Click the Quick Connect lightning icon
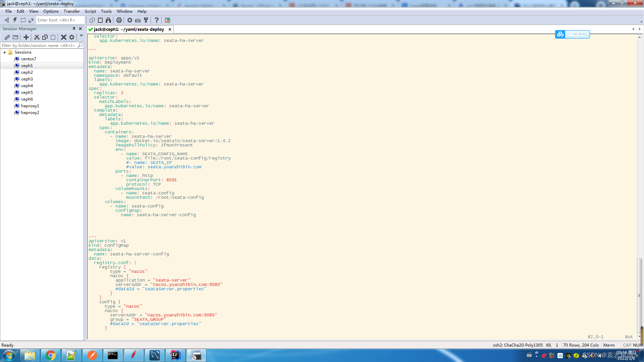This screenshot has height=362, width=644. [x=15, y=20]
